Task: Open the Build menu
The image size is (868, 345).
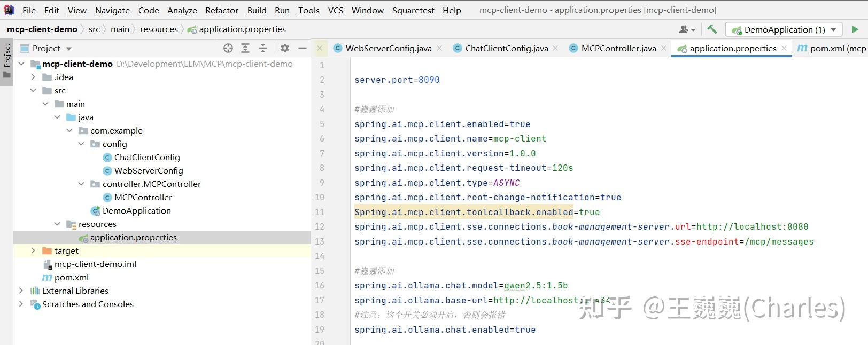Action: coord(257,10)
